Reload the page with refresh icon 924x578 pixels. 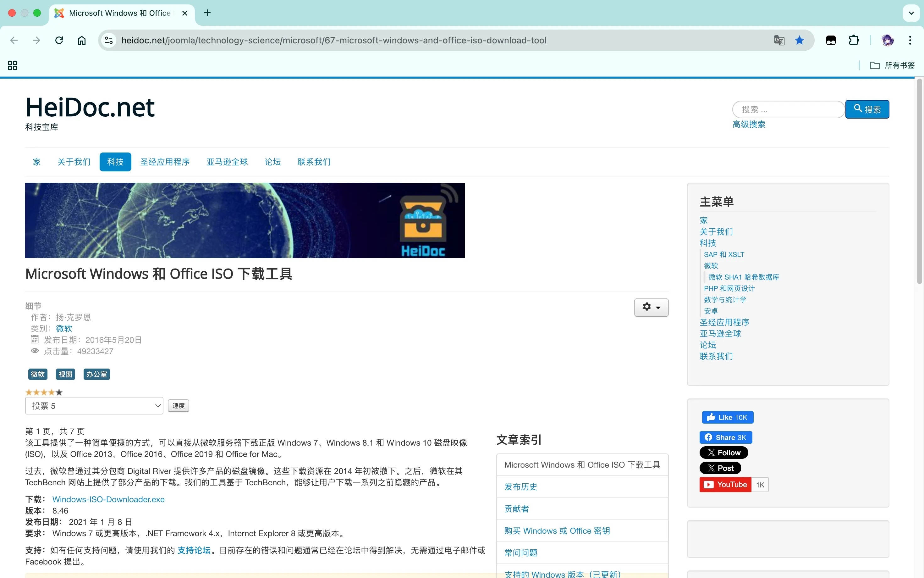59,40
